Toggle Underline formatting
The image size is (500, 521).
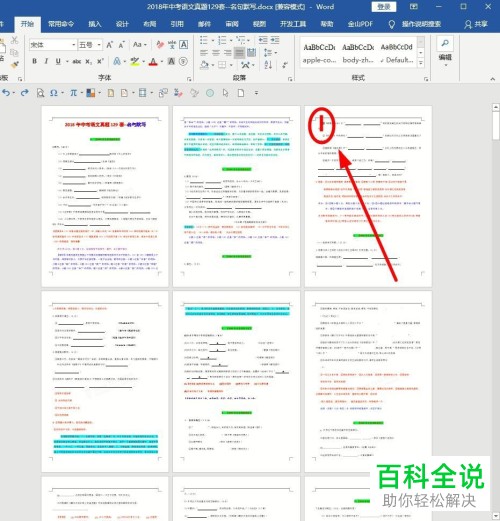coord(58,61)
